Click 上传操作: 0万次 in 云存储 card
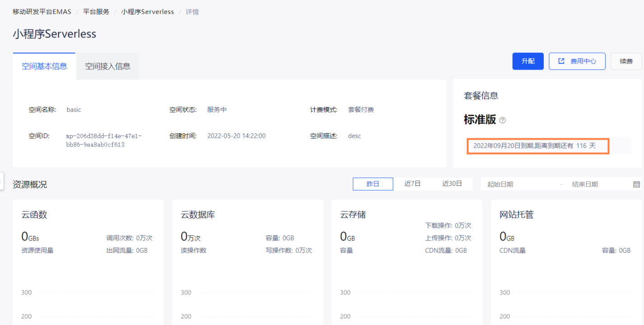 pos(448,238)
